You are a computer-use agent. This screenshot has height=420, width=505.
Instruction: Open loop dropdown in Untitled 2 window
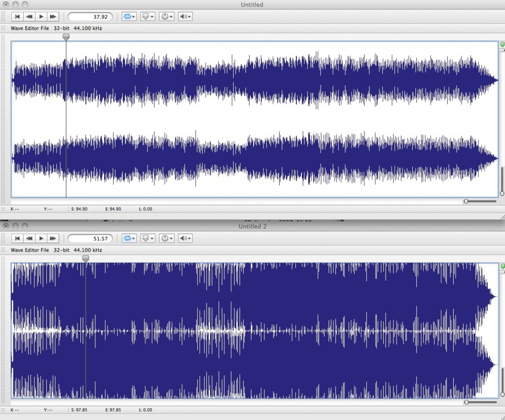(x=129, y=238)
